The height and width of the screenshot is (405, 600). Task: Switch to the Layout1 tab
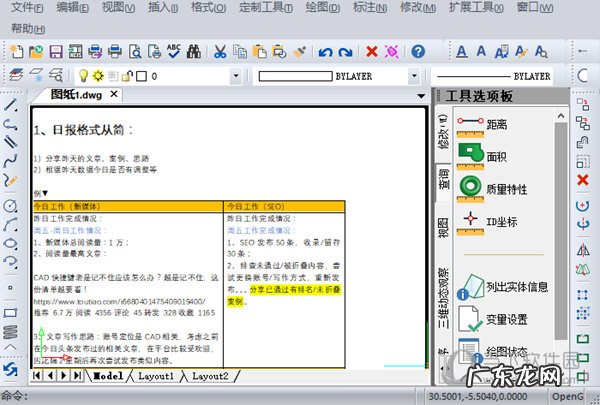(156, 376)
